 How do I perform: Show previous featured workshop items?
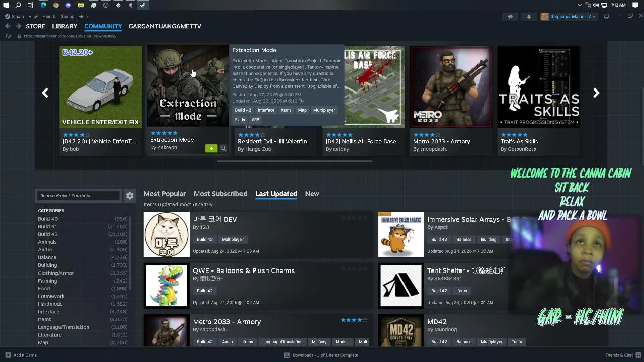point(45,93)
